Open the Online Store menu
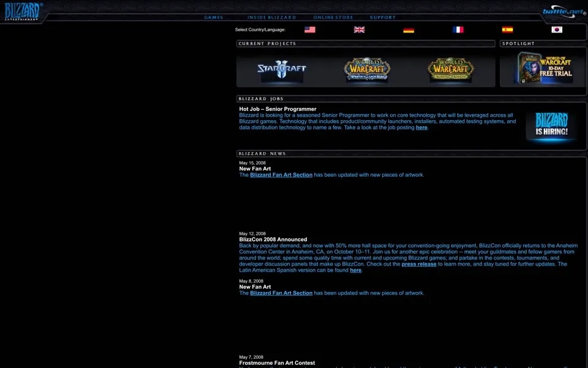 [x=333, y=17]
